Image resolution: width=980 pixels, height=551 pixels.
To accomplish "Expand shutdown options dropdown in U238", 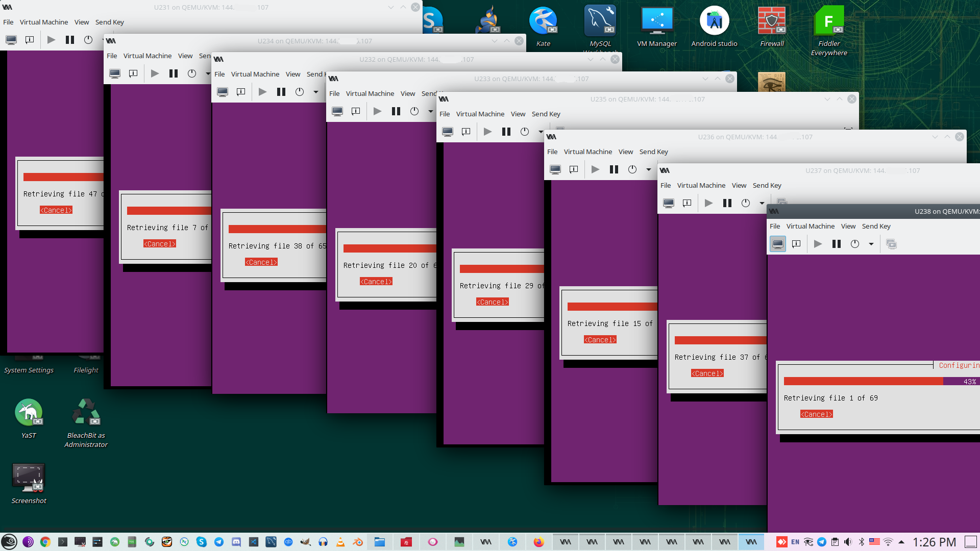I will pos(871,244).
